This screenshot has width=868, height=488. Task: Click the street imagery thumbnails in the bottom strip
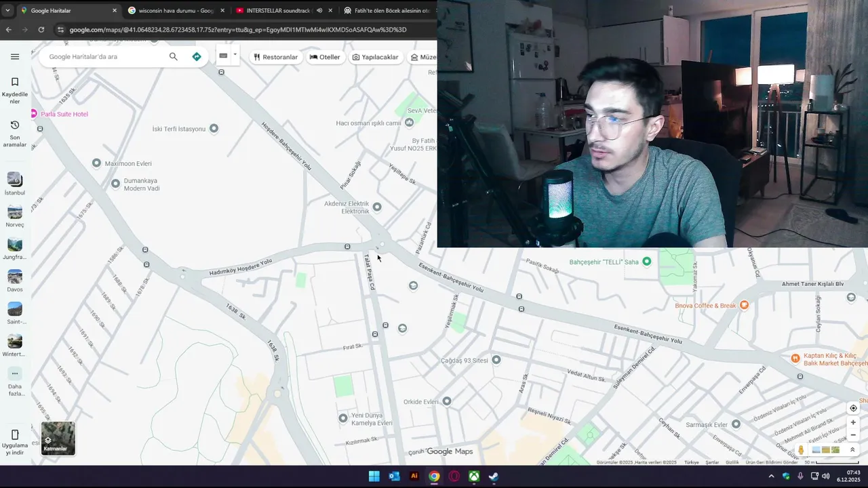(826, 449)
